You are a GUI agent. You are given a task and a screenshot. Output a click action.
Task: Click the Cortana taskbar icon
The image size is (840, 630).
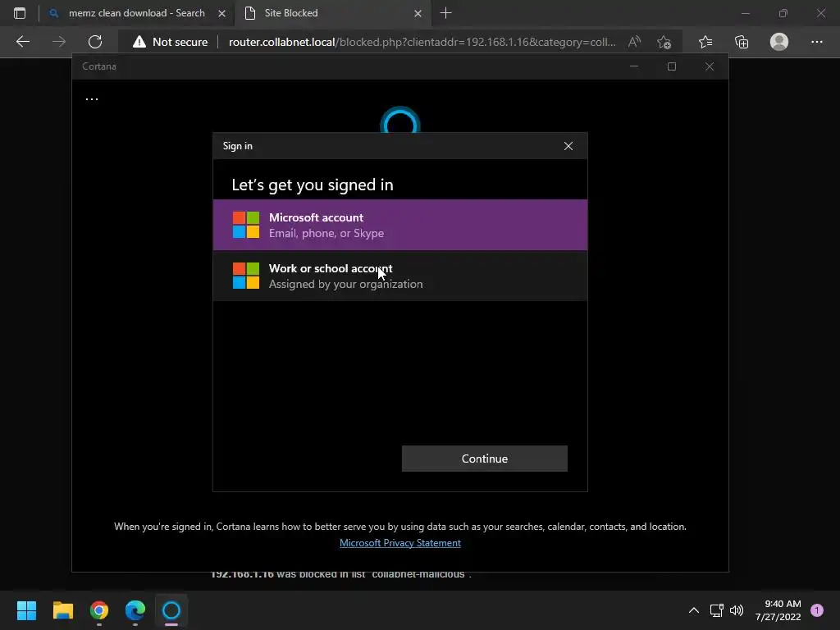tap(171, 610)
